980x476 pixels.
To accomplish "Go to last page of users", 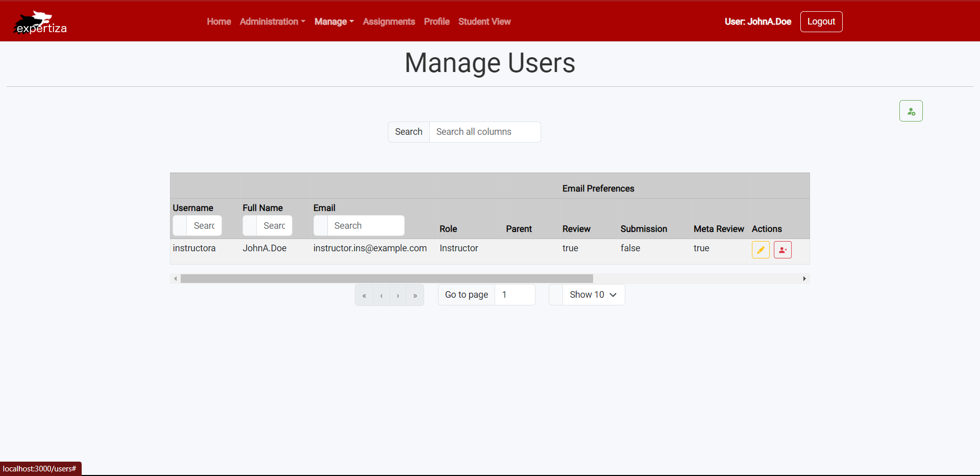I will pyautogui.click(x=415, y=295).
